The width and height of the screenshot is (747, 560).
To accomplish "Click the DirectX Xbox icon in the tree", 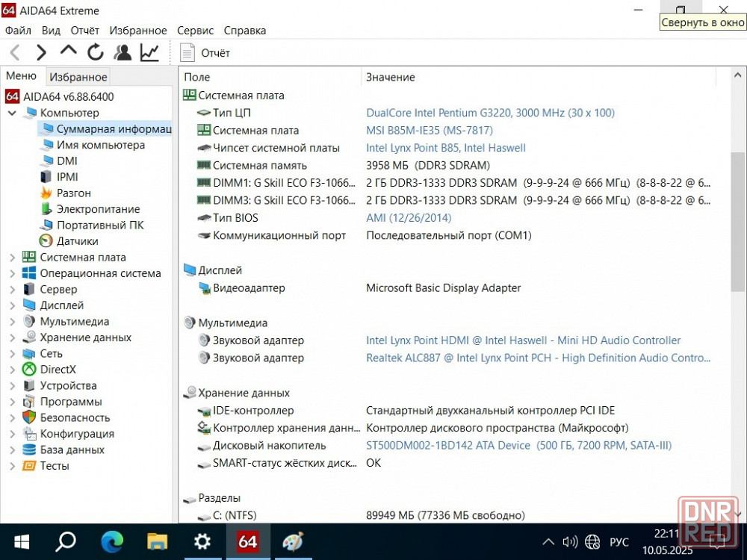I will pyautogui.click(x=29, y=370).
